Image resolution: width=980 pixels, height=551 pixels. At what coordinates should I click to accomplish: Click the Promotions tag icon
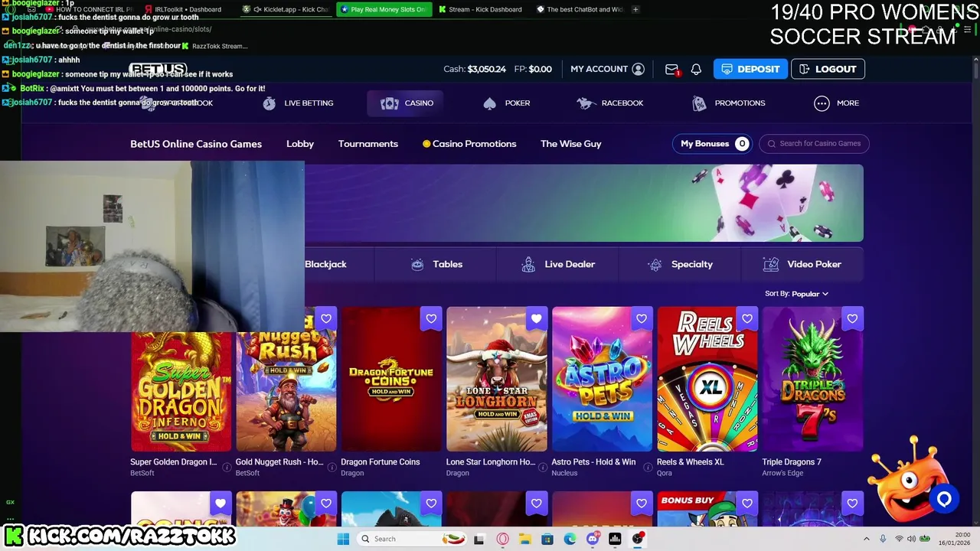tap(699, 103)
